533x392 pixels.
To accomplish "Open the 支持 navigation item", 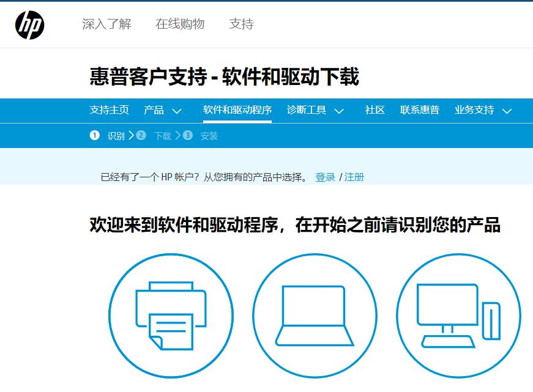I will 240,24.
